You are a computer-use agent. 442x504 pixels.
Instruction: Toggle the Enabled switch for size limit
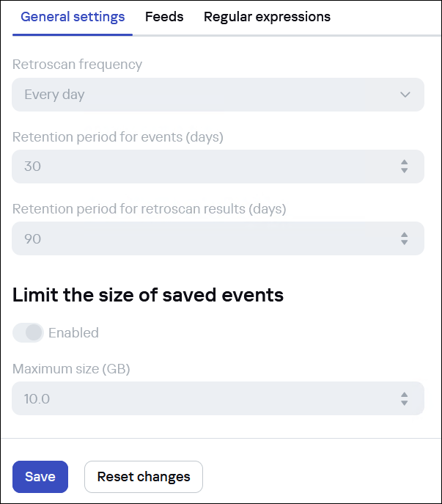(x=29, y=333)
